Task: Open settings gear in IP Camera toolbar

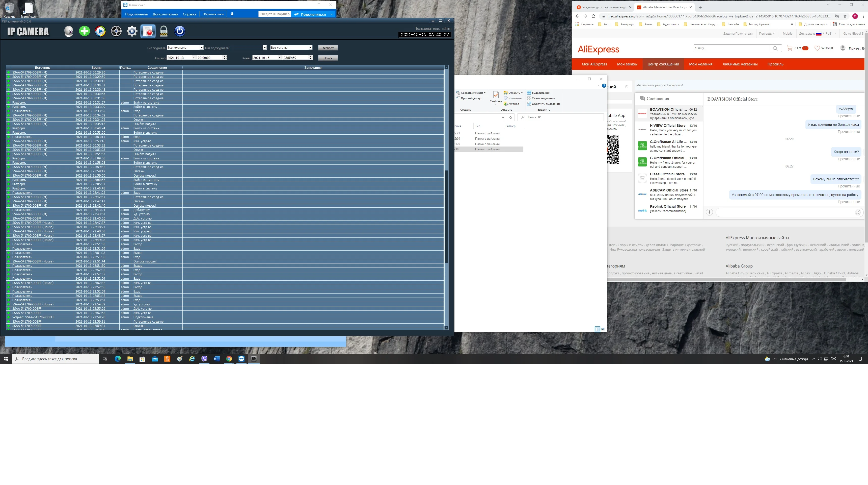Action: pyautogui.click(x=132, y=31)
